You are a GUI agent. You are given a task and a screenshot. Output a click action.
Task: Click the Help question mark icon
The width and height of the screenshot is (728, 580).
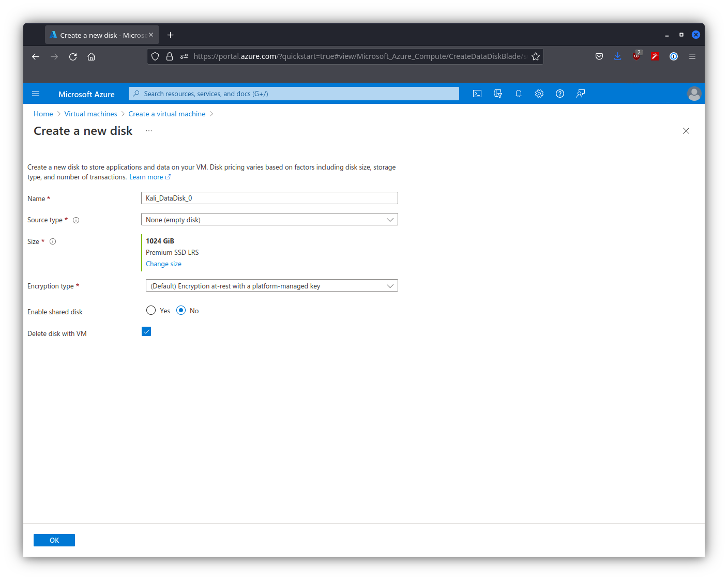[x=560, y=94]
